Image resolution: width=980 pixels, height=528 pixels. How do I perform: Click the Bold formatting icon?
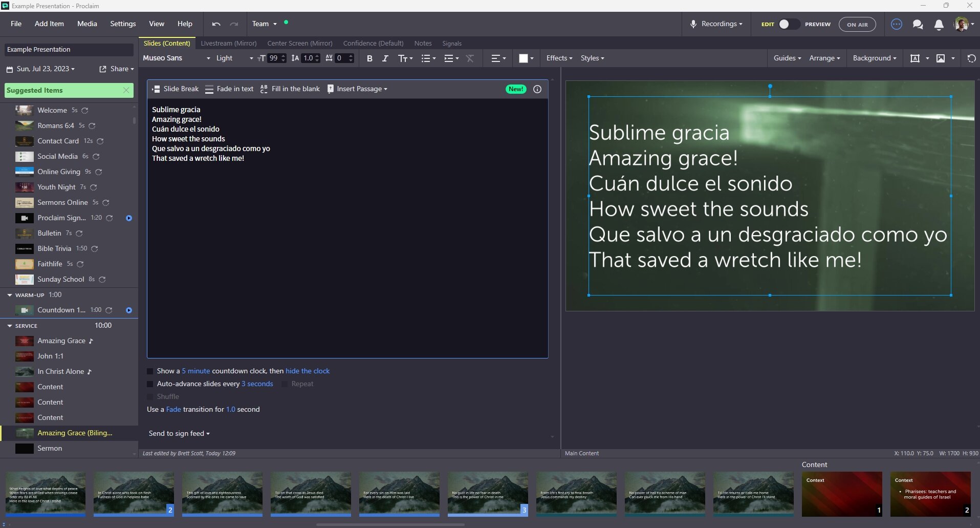click(x=369, y=58)
